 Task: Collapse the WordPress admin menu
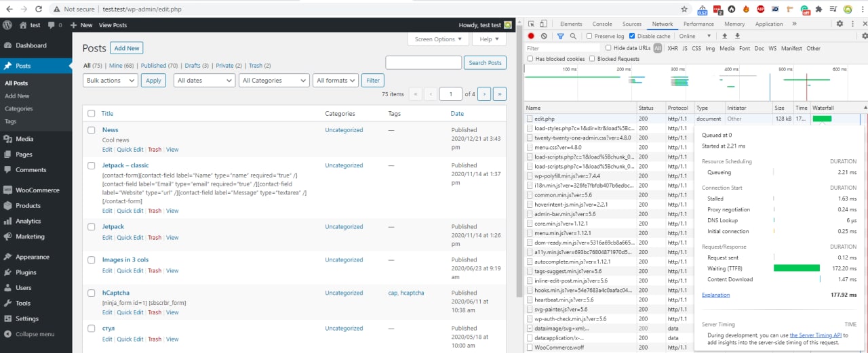tap(36, 334)
